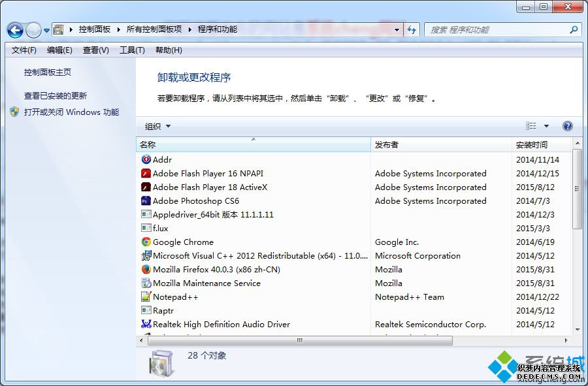Sort by the 安装时间 column header
This screenshot has width=588, height=386.
[x=542, y=144]
